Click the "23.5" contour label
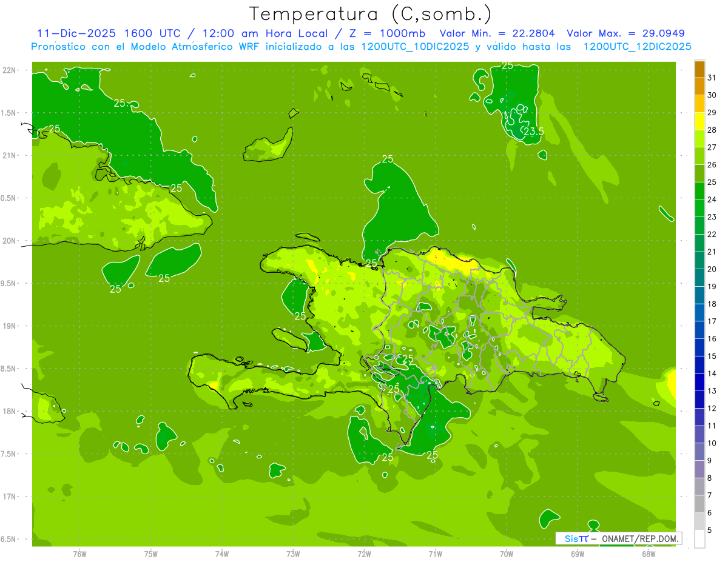The height and width of the screenshot is (562, 728). [533, 131]
